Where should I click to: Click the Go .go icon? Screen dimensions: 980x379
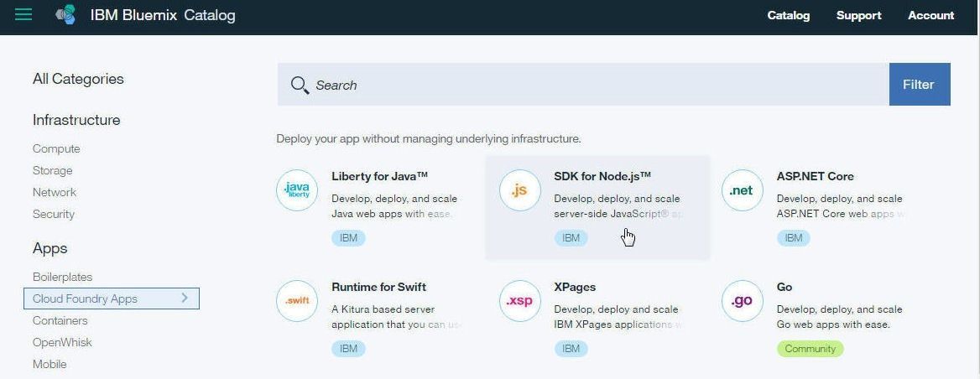[x=742, y=301]
